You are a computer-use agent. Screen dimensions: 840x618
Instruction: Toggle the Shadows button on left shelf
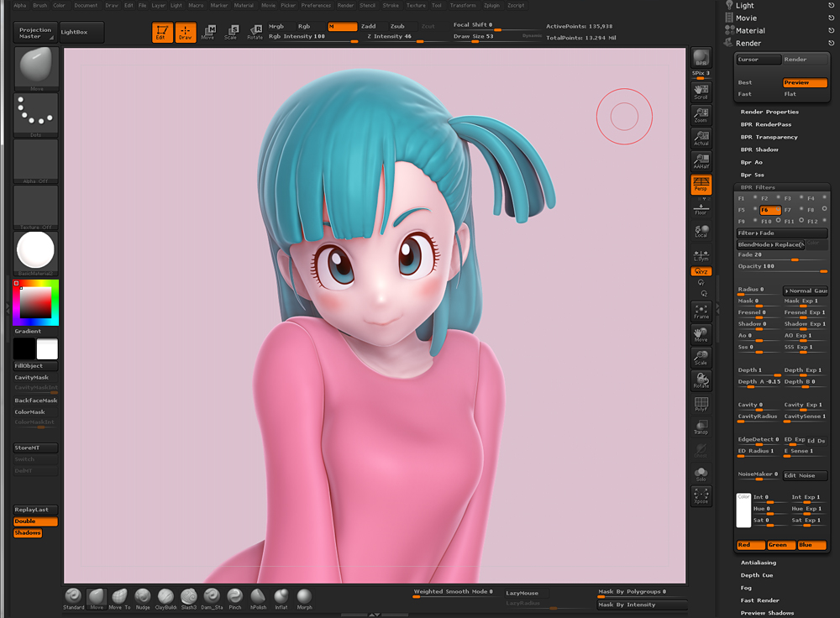coord(28,533)
